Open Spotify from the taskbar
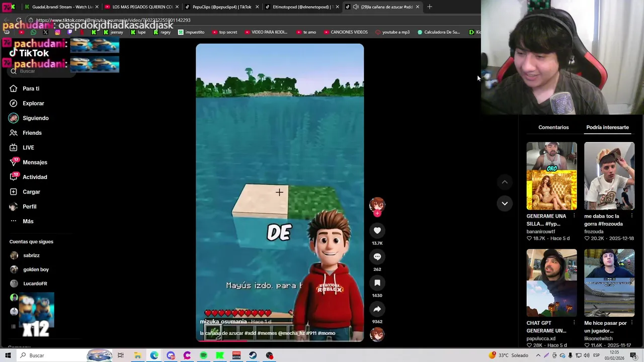 203,355
